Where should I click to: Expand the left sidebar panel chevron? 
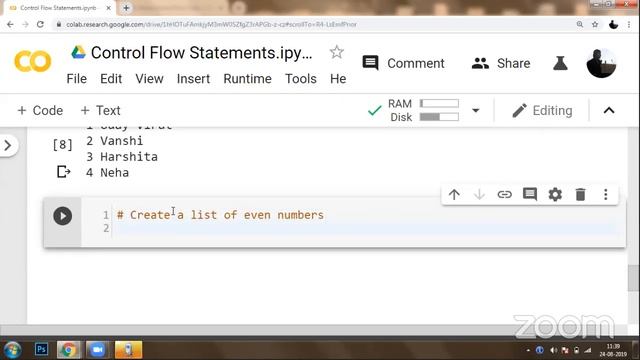point(8,145)
